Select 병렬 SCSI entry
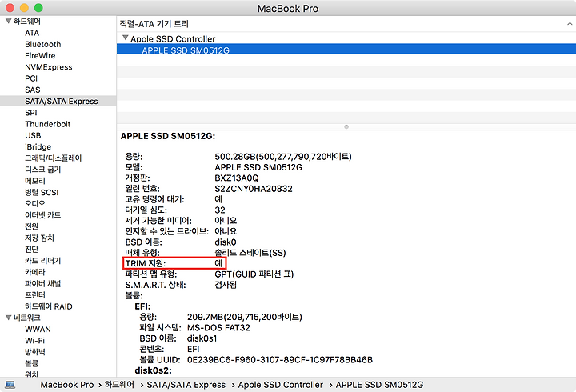 pos(42,193)
